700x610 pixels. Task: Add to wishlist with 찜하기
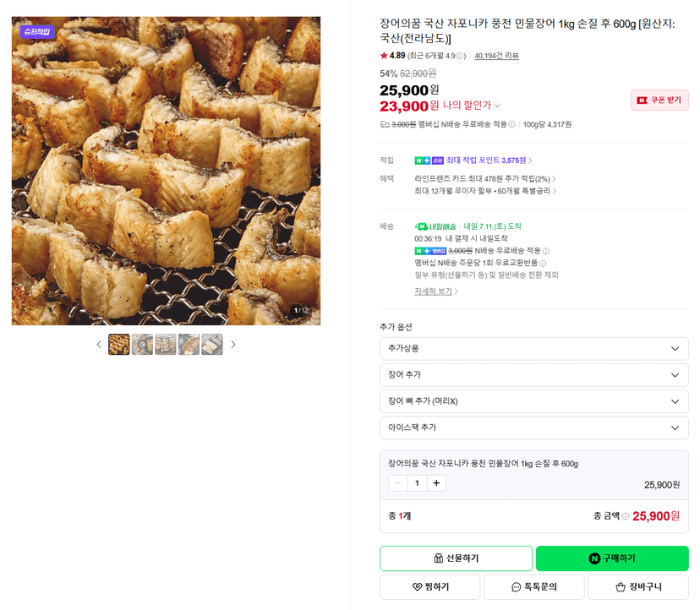click(x=430, y=587)
